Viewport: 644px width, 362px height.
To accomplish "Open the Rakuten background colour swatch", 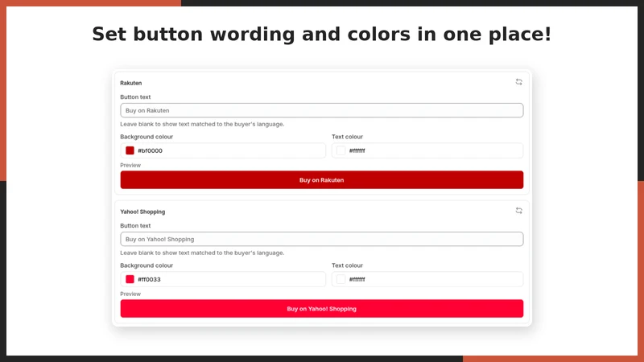I will pyautogui.click(x=130, y=150).
